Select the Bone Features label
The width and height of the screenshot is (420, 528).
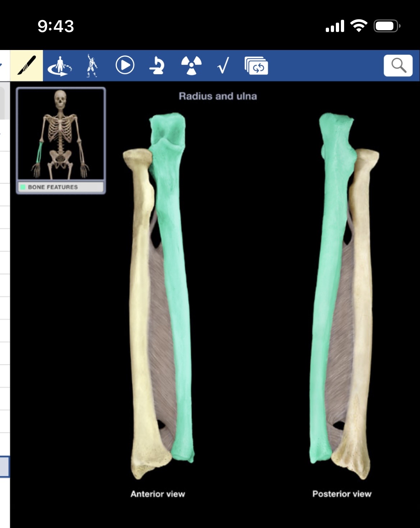click(x=53, y=187)
